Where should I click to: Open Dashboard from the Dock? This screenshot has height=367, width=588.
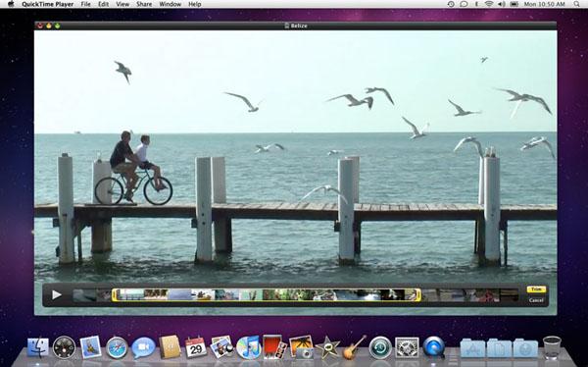pyautogui.click(x=64, y=347)
